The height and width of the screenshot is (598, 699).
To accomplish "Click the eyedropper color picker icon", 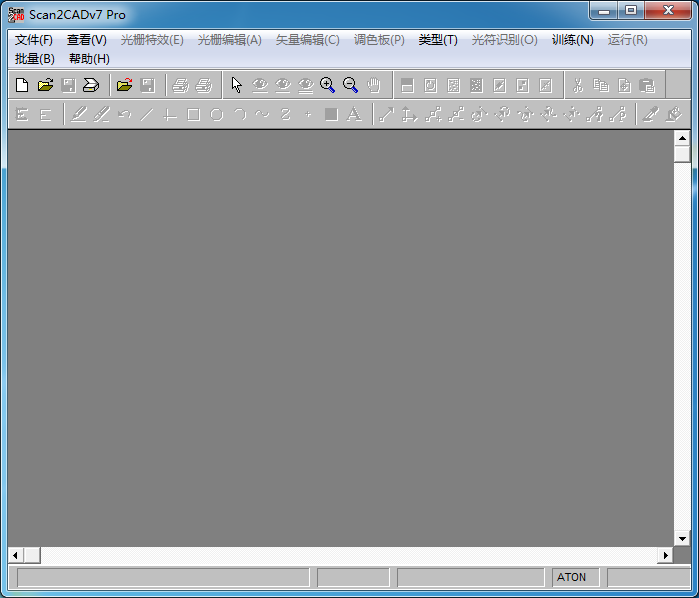I will [x=651, y=115].
